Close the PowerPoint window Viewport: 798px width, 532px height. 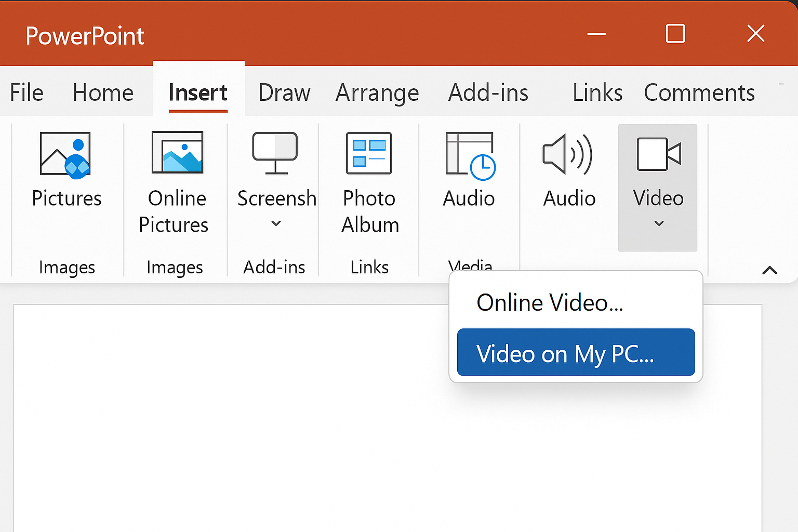click(756, 34)
